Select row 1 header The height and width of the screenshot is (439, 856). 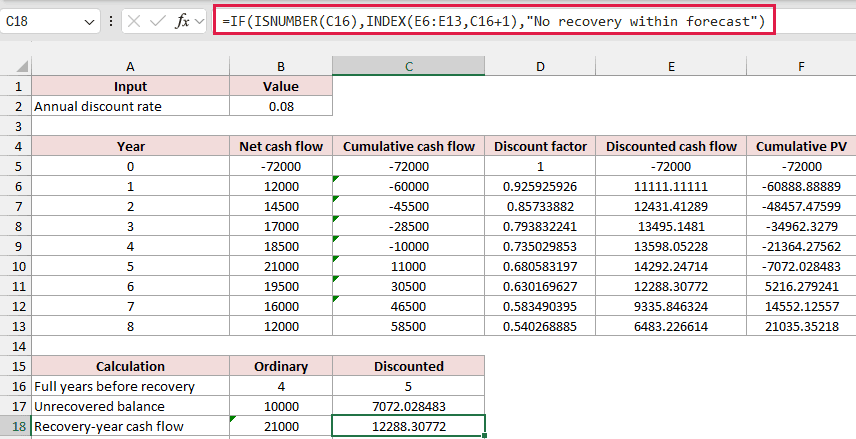(x=16, y=86)
